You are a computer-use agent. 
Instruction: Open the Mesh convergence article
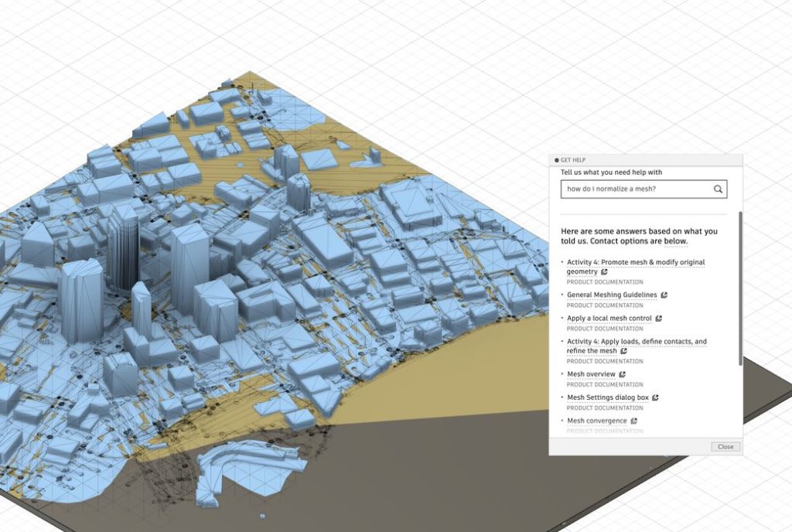click(596, 421)
